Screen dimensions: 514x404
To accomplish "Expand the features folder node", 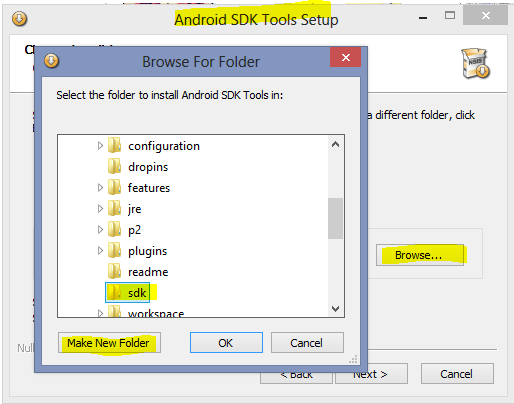I will [100, 188].
